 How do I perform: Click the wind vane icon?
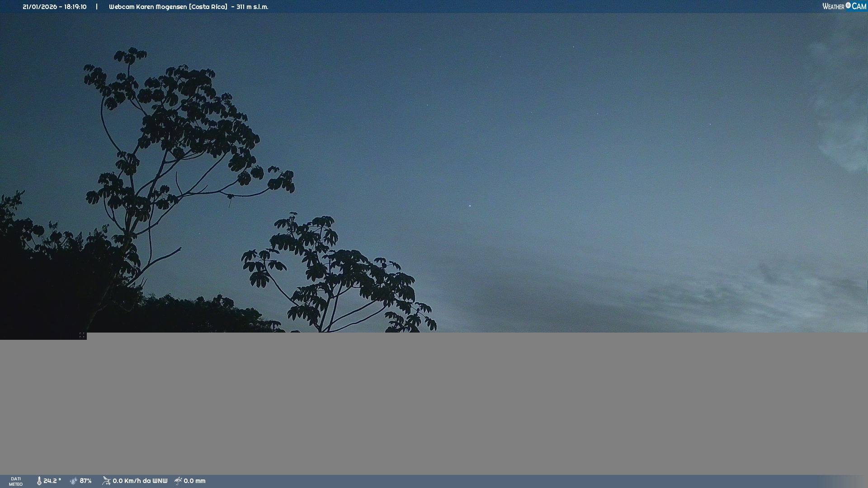106,481
